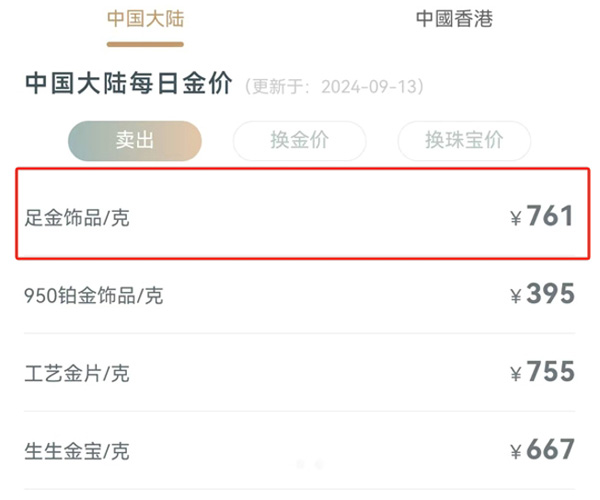
Task: Toggle to 换金价 prices
Action: click(300, 140)
